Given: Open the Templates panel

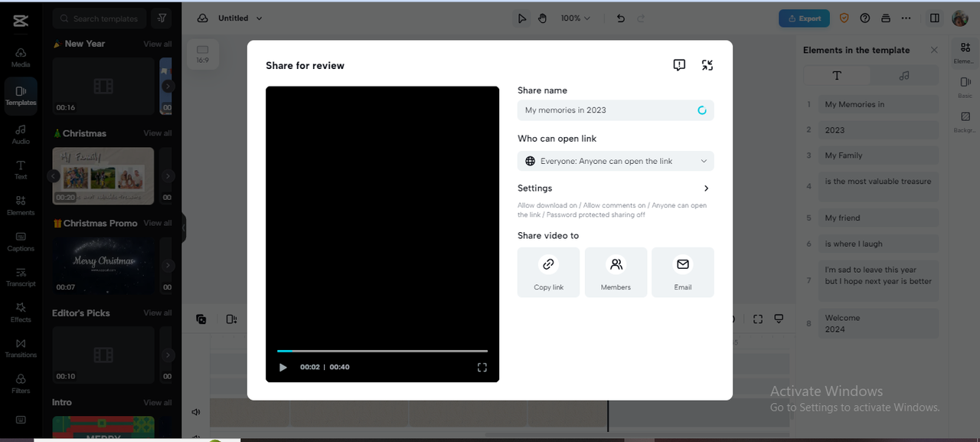Looking at the screenshot, I should [x=21, y=96].
